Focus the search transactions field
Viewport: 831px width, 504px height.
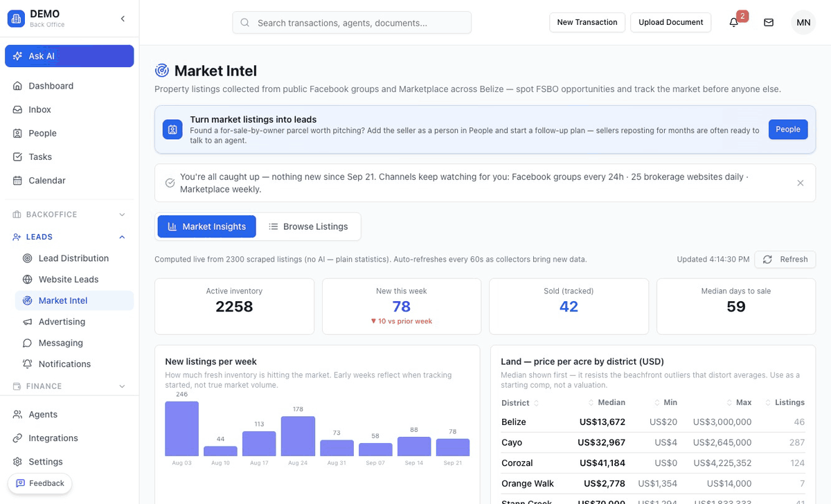point(352,22)
